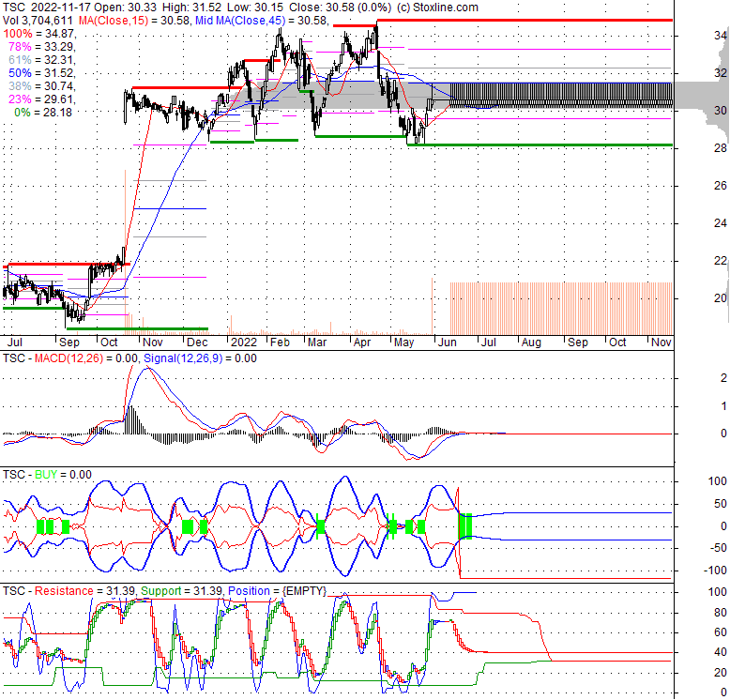Screen dimensions: 730x700
Task: Click the '50% = 31.52' Fibonacci level
Action: (41, 72)
